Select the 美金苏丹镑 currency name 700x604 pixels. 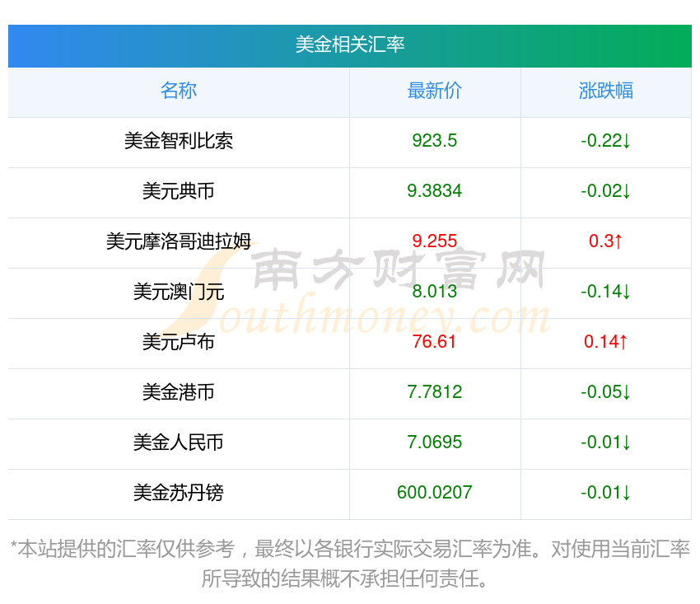(x=179, y=493)
